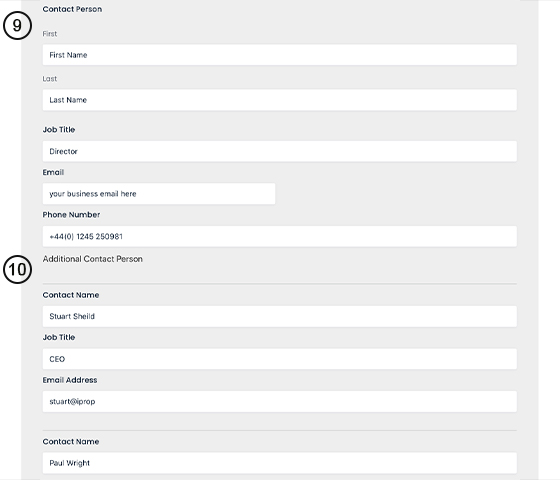Click the circled number 10 marker
560x480 pixels.
[18, 270]
